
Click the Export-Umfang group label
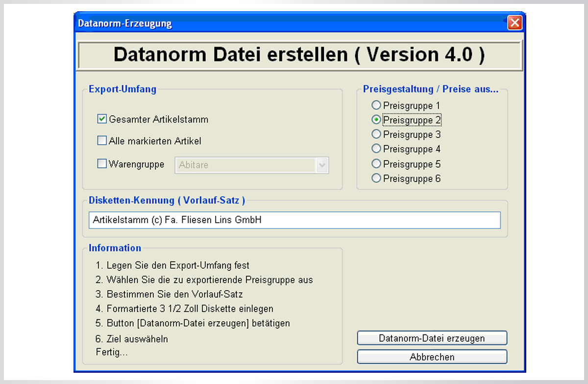122,89
